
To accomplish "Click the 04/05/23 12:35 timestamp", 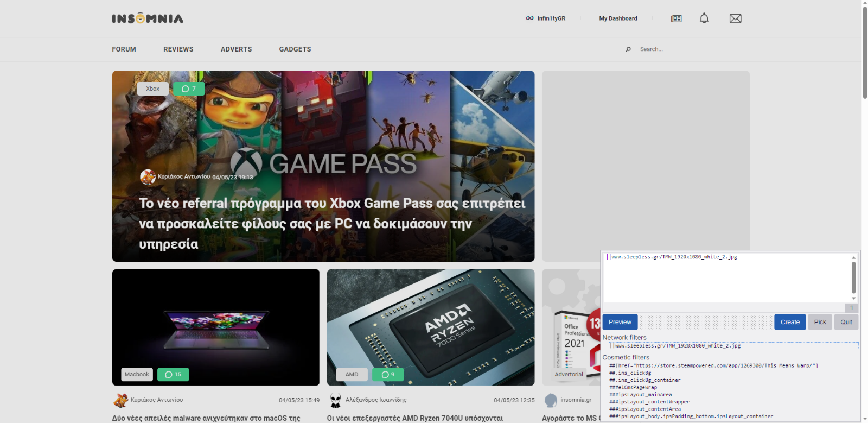I will click(x=514, y=400).
